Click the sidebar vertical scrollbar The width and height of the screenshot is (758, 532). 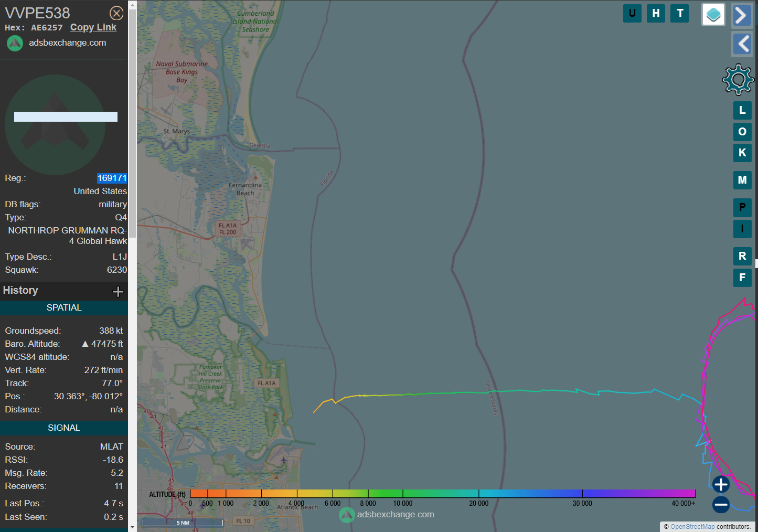pos(132,123)
